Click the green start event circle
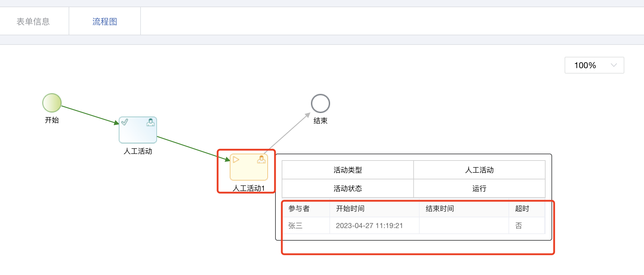 point(52,103)
